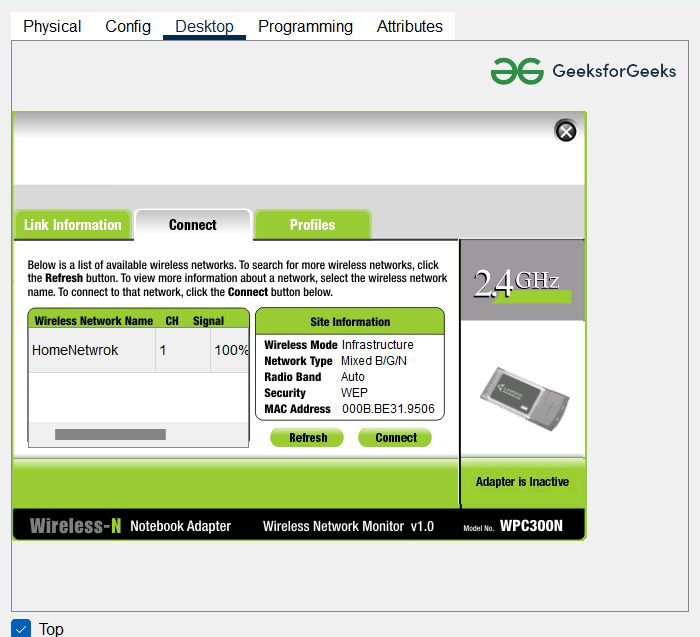The width and height of the screenshot is (700, 637).
Task: Open the Link Information tab
Action: tap(73, 225)
